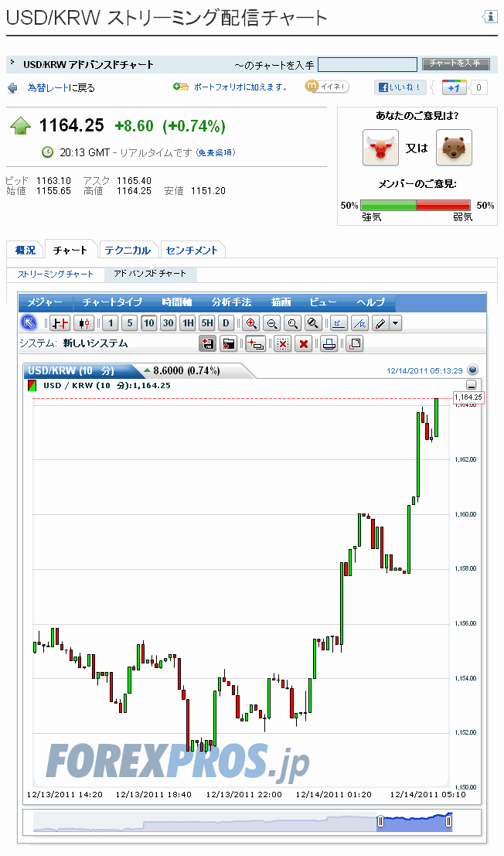Click the zoom in magnifier icon
Screen dimensions: 504x856
[250, 323]
